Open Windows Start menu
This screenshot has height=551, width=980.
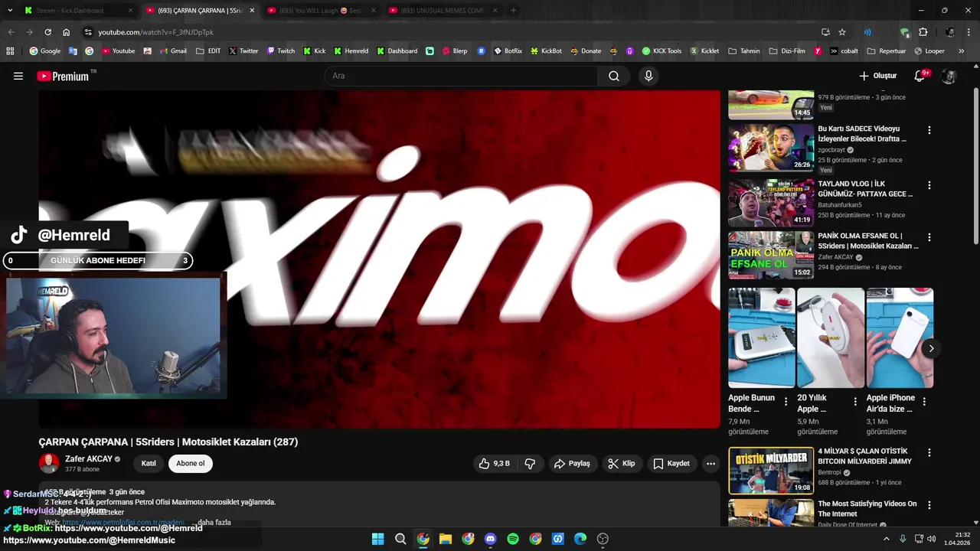point(377,539)
